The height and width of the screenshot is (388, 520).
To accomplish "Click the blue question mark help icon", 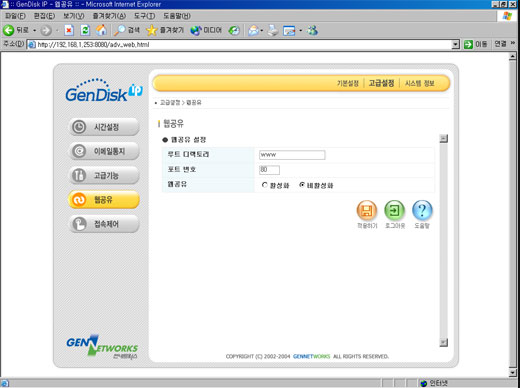I will pos(422,210).
